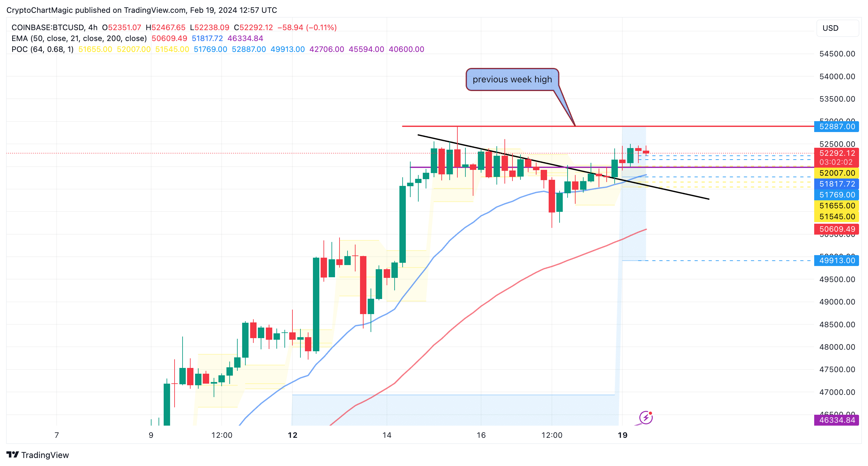Click the 51769.00 price label
Viewport: 868px width, 466px height.
836,195
